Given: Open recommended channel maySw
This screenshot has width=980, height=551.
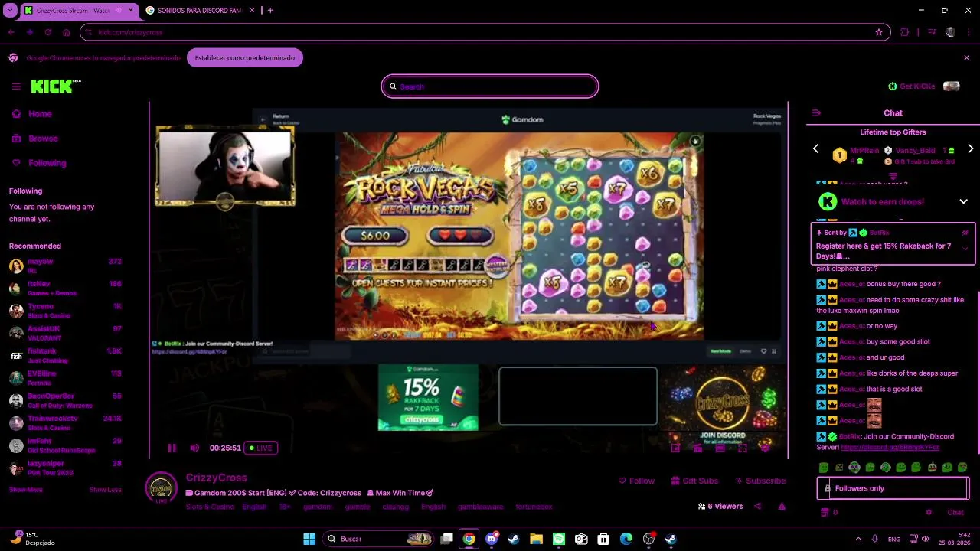Looking at the screenshot, I should pos(65,266).
